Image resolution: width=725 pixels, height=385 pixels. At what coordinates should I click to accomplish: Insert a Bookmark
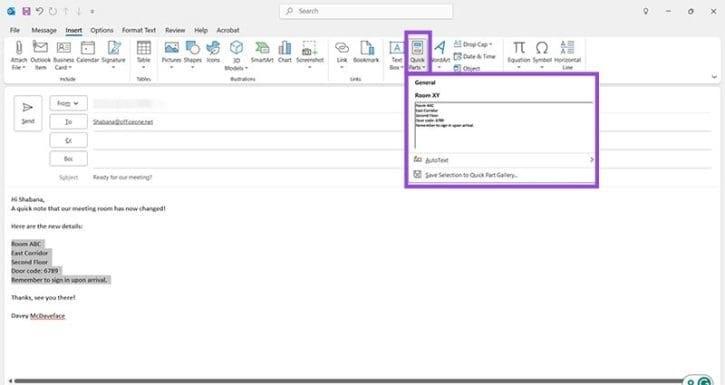tap(366, 52)
